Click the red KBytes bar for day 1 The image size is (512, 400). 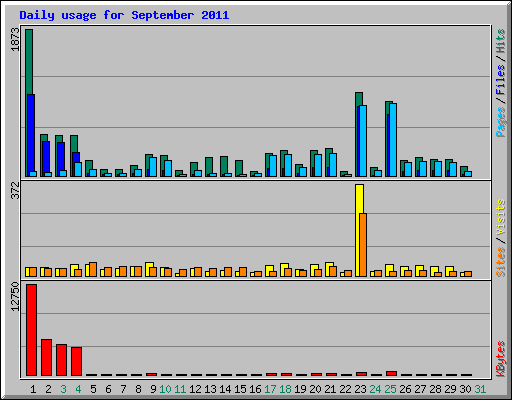[x=31, y=330]
